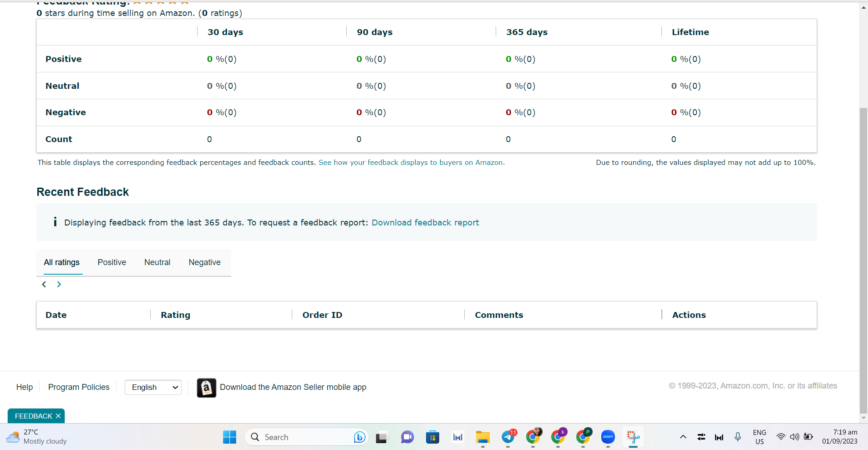Select the Positive ratings tab
Viewport: 868px width, 450px height.
(112, 262)
